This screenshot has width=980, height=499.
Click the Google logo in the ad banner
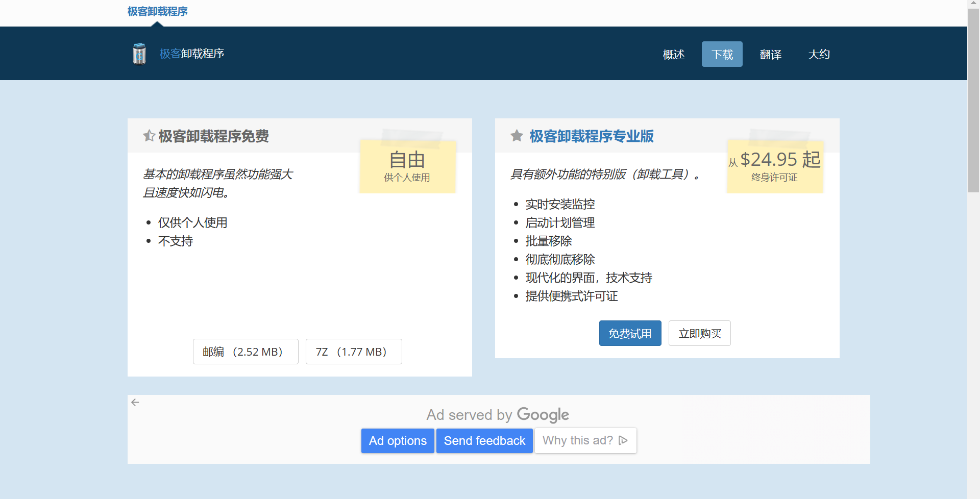[543, 415]
